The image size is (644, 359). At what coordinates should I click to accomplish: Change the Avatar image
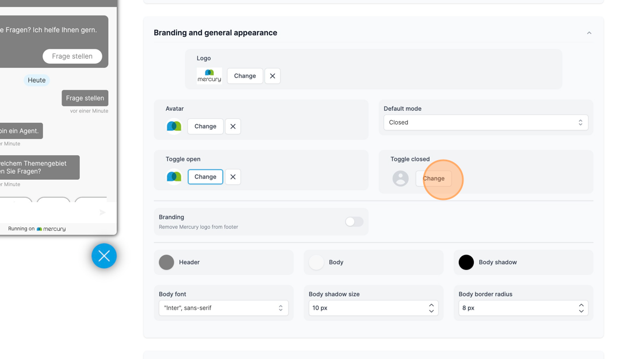click(x=205, y=126)
